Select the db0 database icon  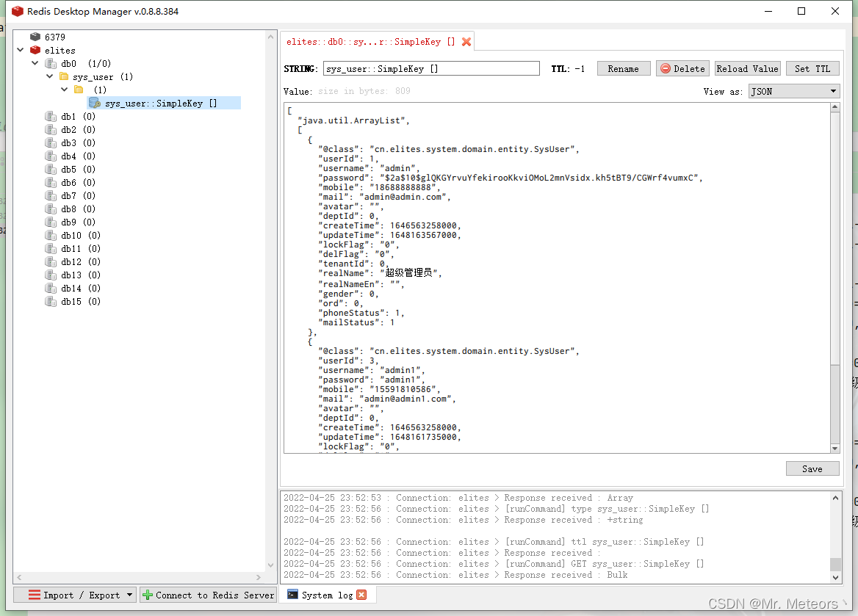click(x=51, y=63)
